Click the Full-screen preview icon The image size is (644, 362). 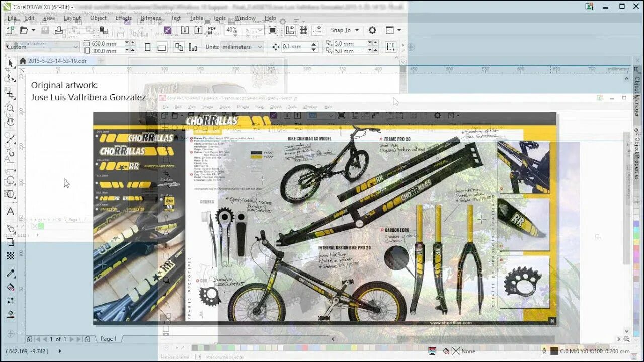click(x=272, y=30)
